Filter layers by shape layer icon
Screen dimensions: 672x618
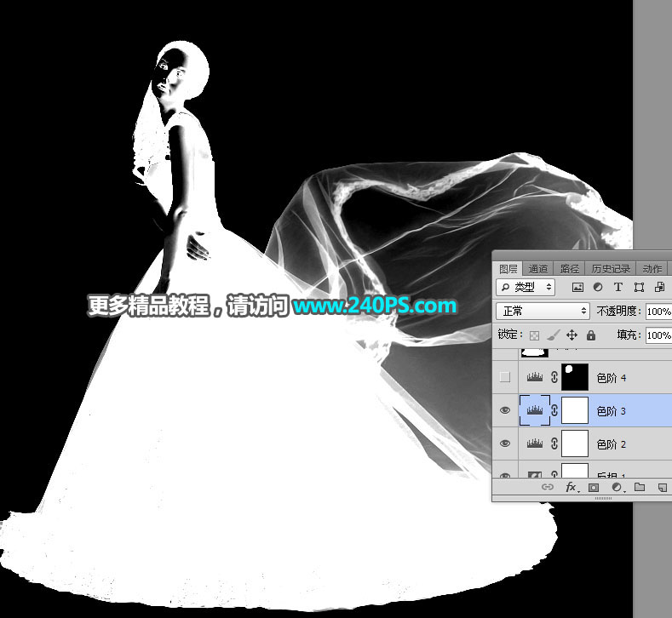tap(639, 288)
